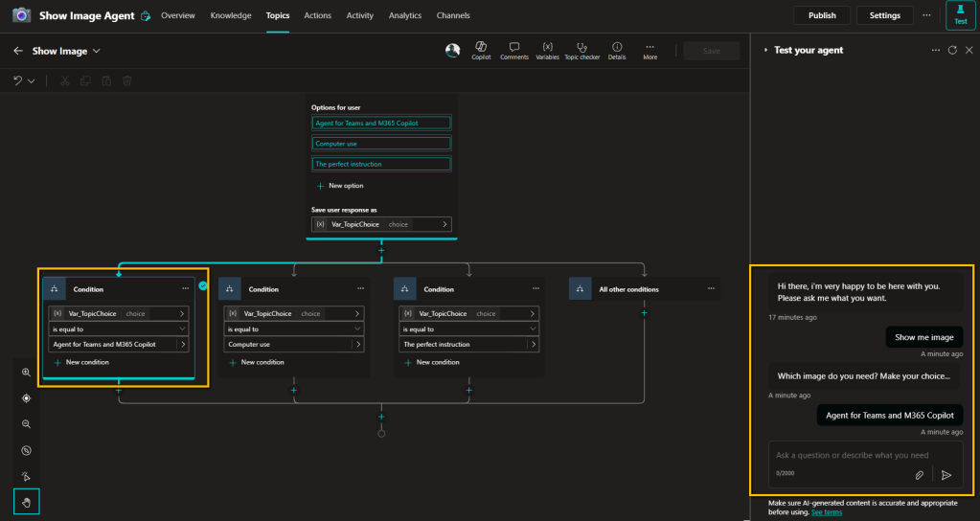Attach a file in test chat

pyautogui.click(x=918, y=474)
